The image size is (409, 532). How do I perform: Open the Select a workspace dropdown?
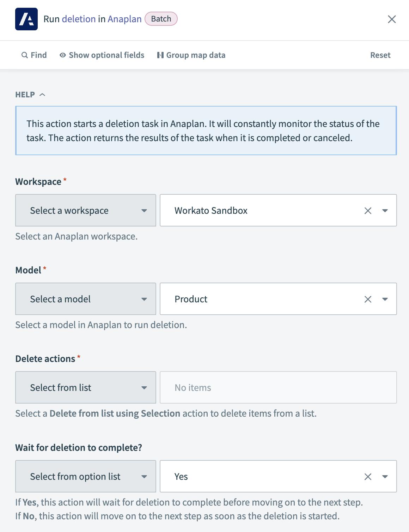[85, 210]
